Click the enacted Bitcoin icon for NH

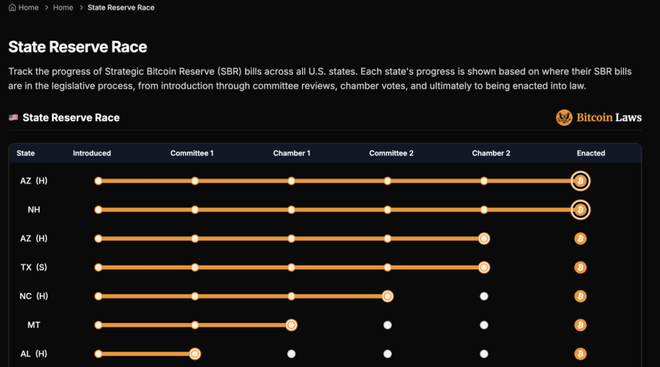click(580, 210)
